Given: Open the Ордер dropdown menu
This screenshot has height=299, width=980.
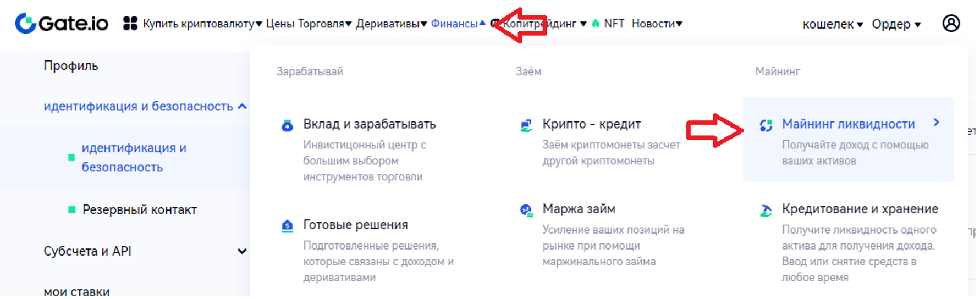Looking at the screenshot, I should (x=896, y=24).
